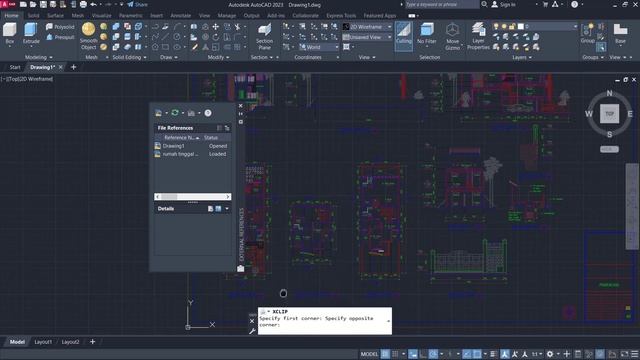Click the Undo arrow in quick access toolbar
Screen dimensions: 640x360
(x=93, y=4)
